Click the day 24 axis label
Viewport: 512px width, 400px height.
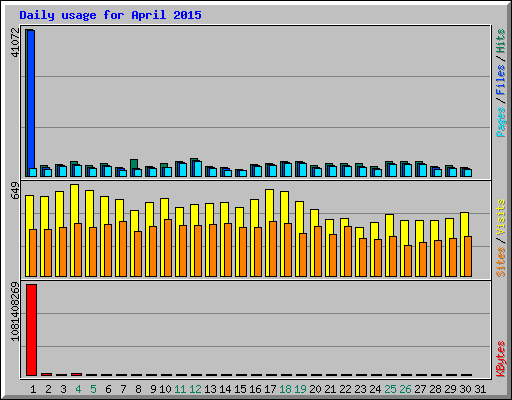pos(375,389)
